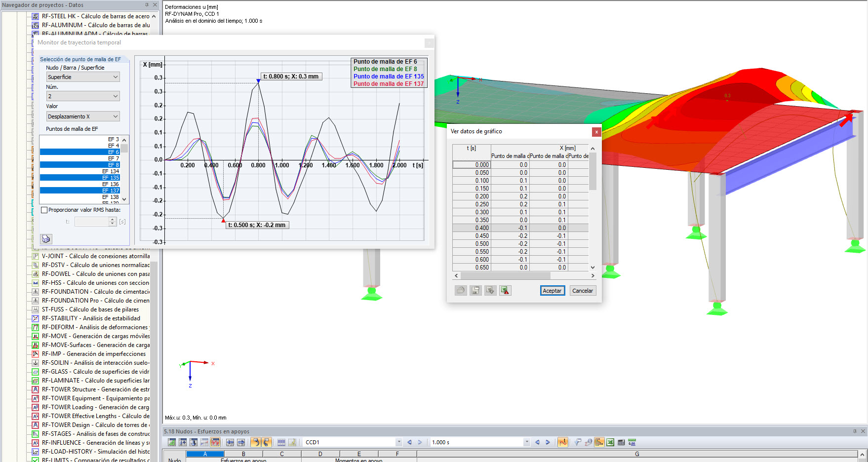This screenshot has width=868, height=462.
Task: Click the RF-FOUNDATION Pro module icon
Action: click(35, 301)
